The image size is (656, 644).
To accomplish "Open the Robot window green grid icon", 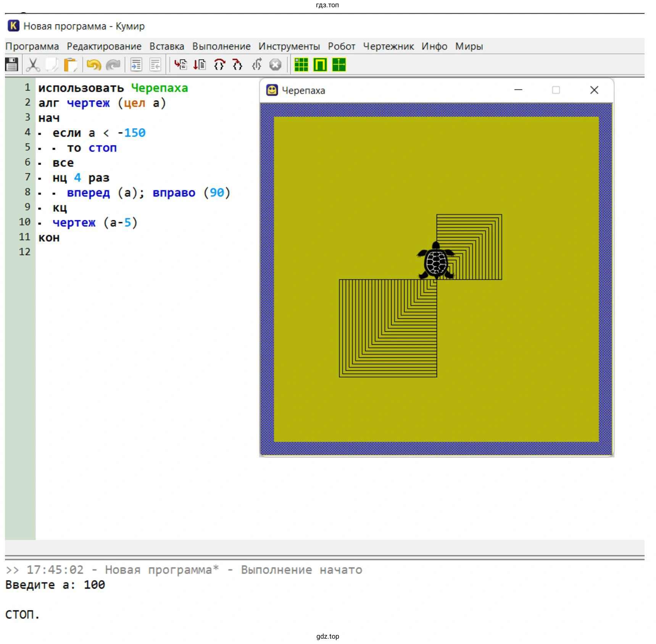I will (x=301, y=65).
